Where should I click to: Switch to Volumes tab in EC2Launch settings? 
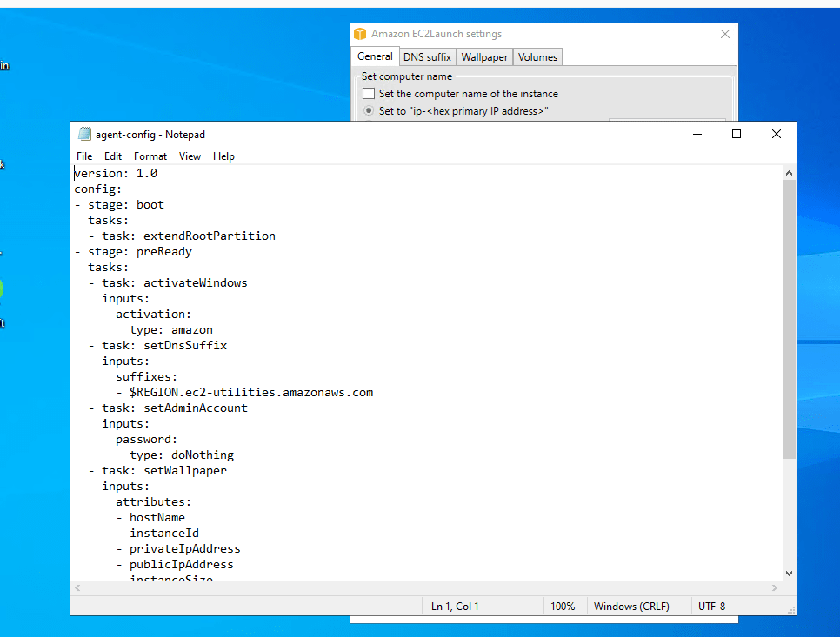coord(537,57)
